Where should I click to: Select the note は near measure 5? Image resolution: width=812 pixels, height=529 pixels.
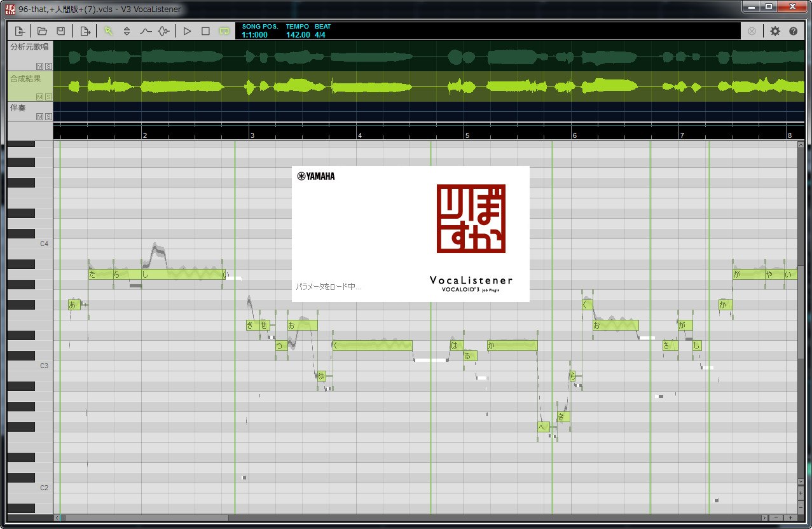point(457,346)
